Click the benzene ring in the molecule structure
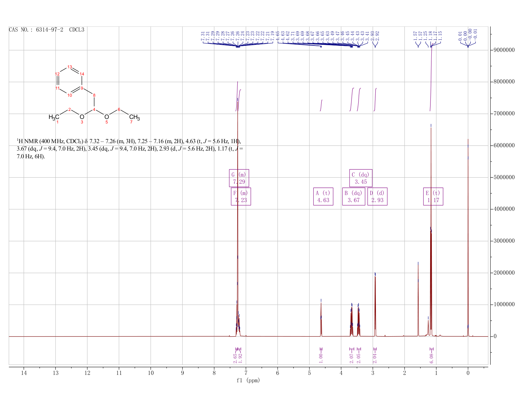The height and width of the screenshot is (411, 532). pos(70,81)
